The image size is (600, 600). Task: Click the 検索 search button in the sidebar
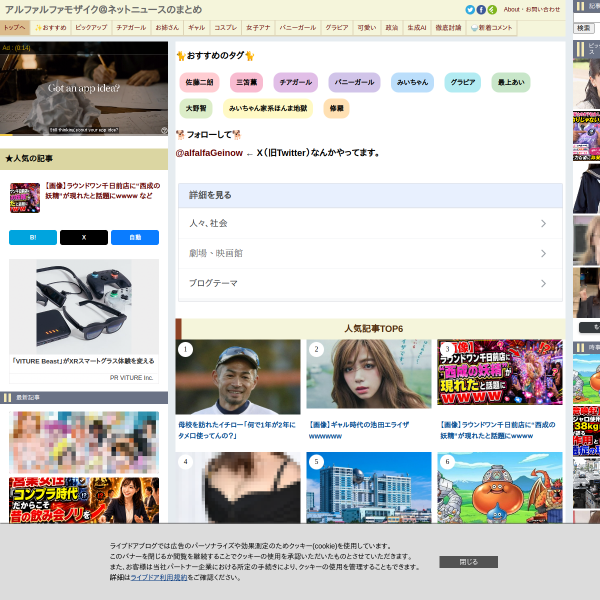click(x=583, y=28)
